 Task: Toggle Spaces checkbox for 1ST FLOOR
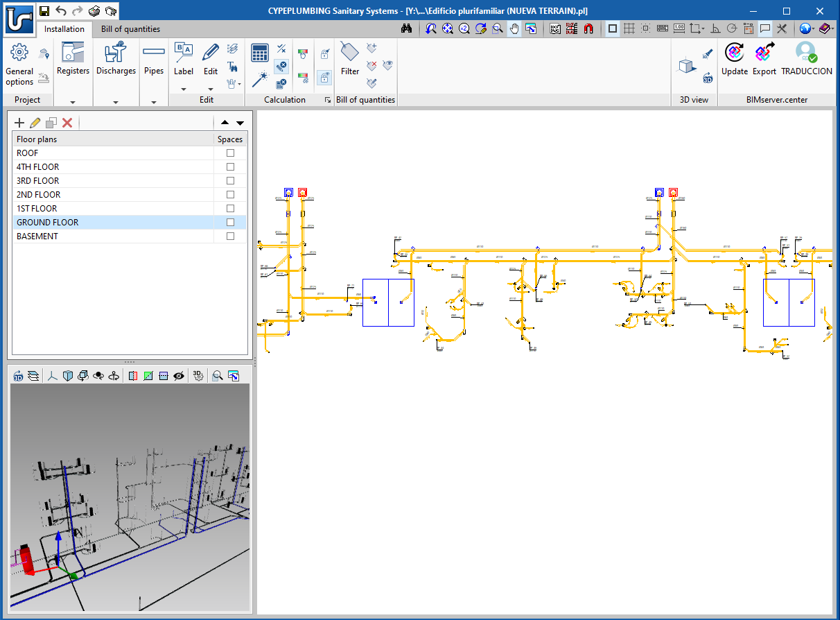click(x=231, y=208)
